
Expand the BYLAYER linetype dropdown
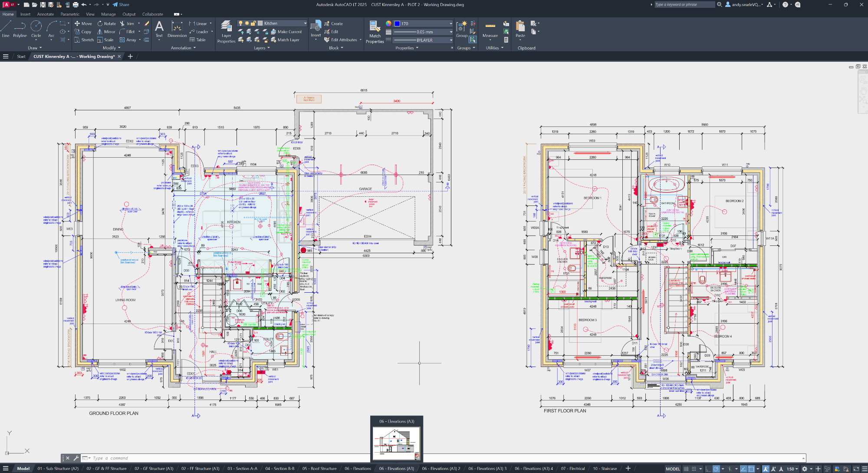(x=451, y=40)
